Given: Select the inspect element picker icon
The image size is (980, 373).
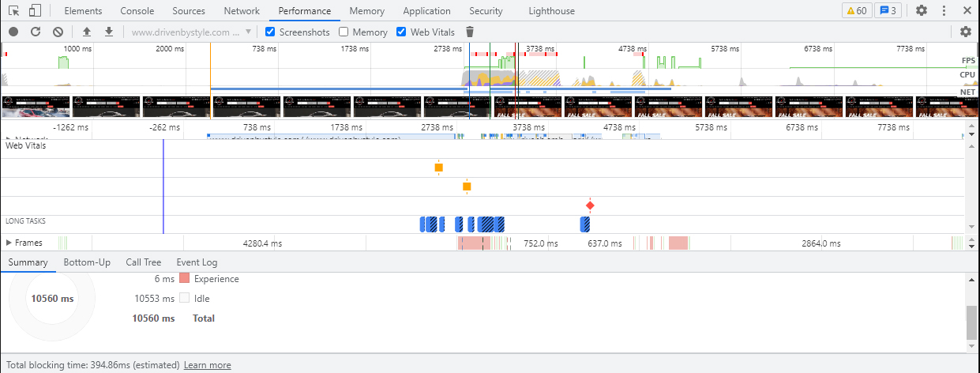Looking at the screenshot, I should tap(13, 11).
